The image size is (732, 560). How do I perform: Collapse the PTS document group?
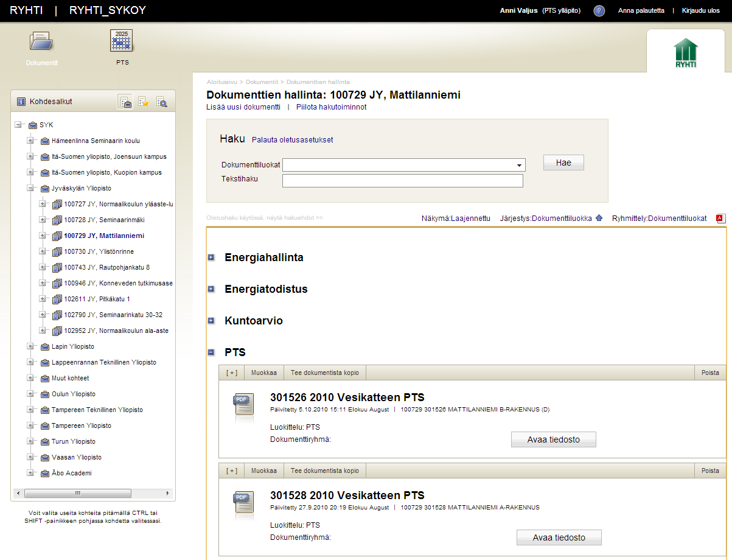tap(211, 352)
